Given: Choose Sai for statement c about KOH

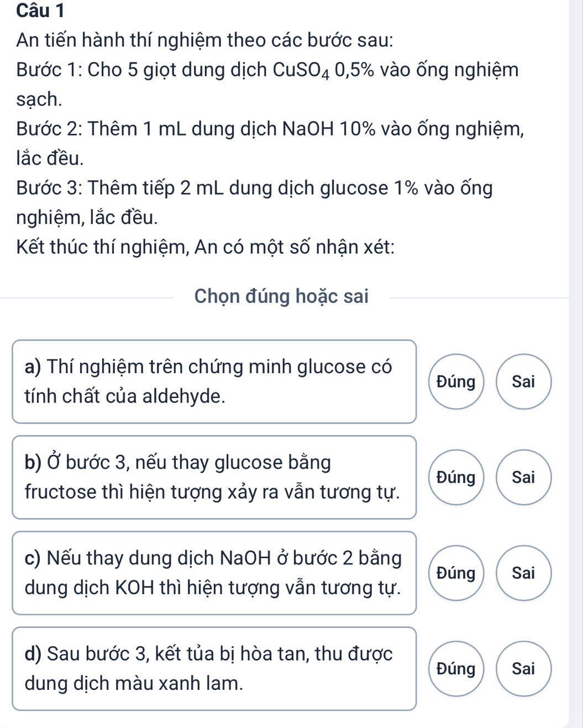Looking at the screenshot, I should [x=523, y=573].
